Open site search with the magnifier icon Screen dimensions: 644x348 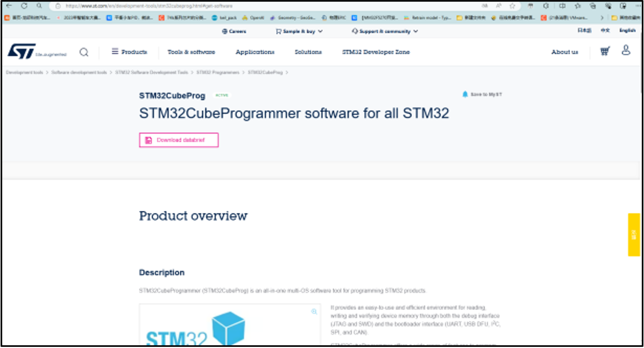84,52
